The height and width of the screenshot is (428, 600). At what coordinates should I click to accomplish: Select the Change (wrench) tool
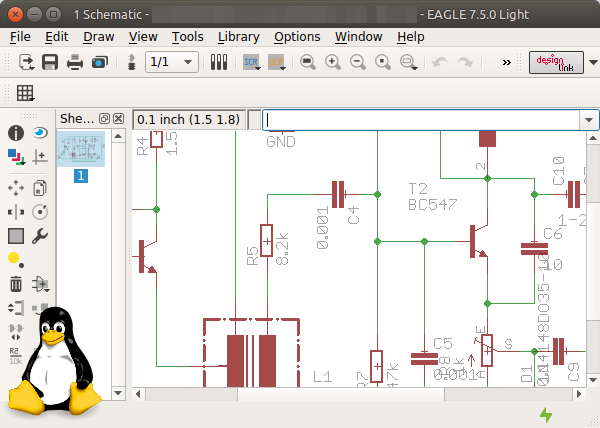(x=40, y=236)
